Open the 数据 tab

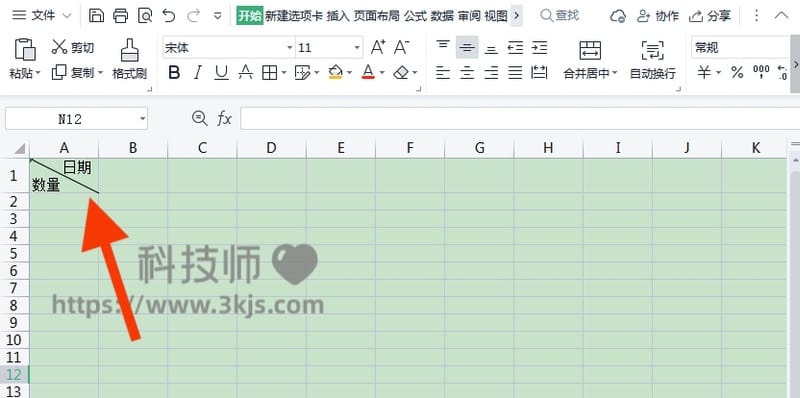pyautogui.click(x=442, y=16)
